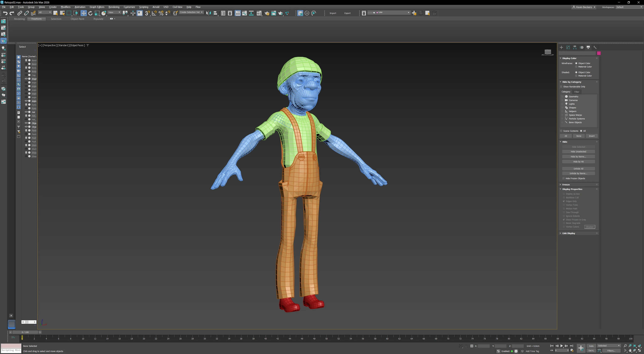Switch to the Modeling ribbon tab

tap(19, 19)
